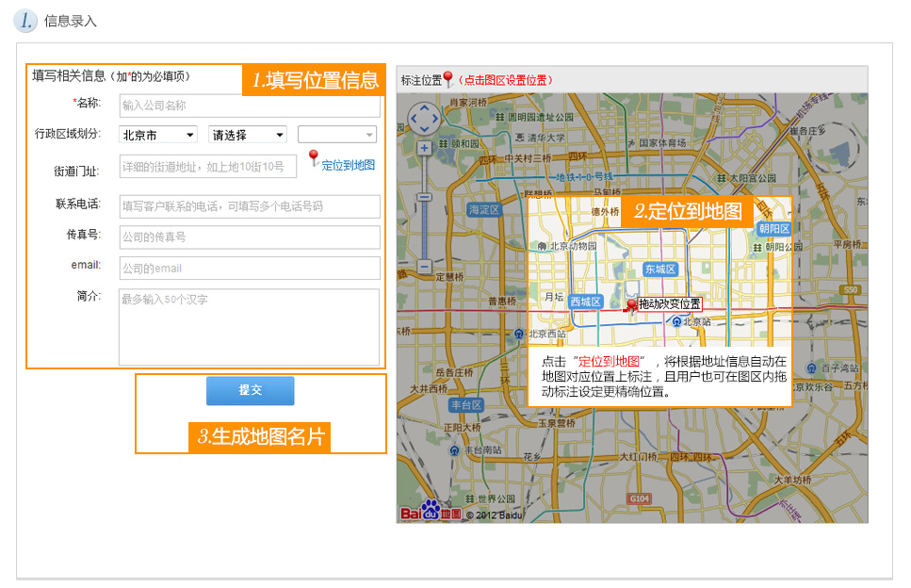Image resolution: width=911 pixels, height=588 pixels.
Task: Click the 圆明园遗址公园 park icon on map
Action: tap(499, 118)
